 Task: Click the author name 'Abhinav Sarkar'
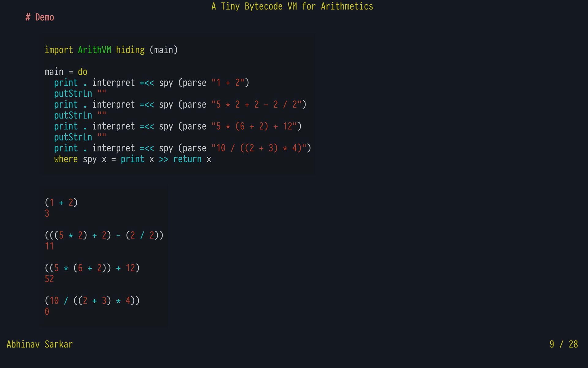coord(40,344)
